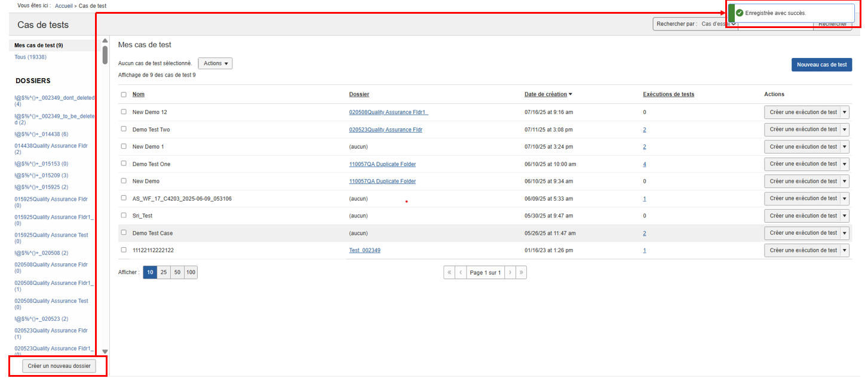Jump to last page using pagination icon
This screenshot has height=378, width=868.
pyautogui.click(x=521, y=272)
